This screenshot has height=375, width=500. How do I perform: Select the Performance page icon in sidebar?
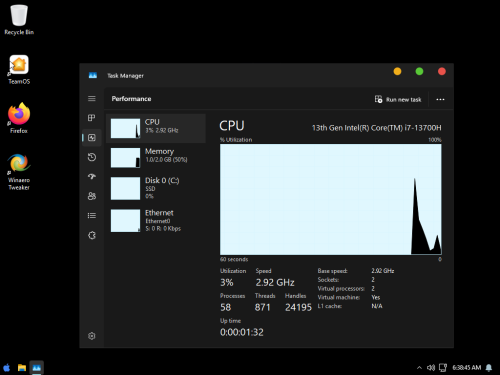pos(92,137)
